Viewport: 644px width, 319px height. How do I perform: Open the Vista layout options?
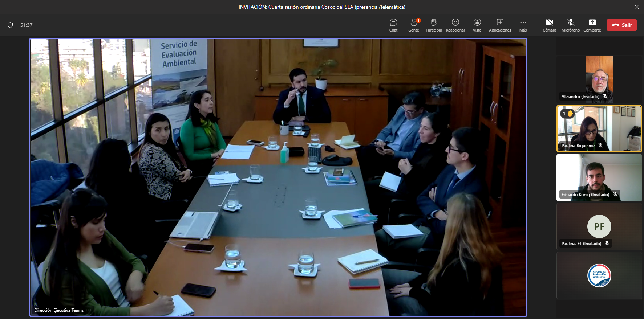click(477, 25)
